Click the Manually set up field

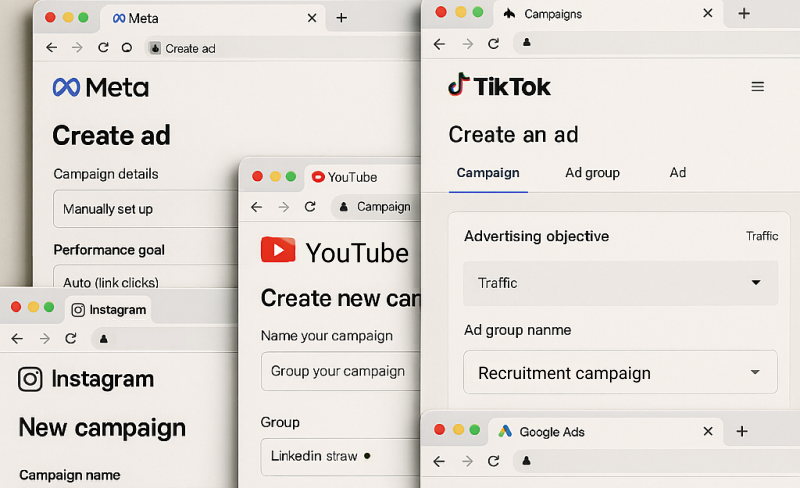pos(145,209)
